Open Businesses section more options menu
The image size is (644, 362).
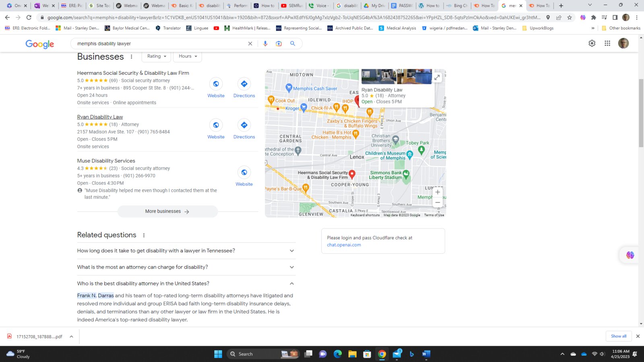click(x=131, y=57)
